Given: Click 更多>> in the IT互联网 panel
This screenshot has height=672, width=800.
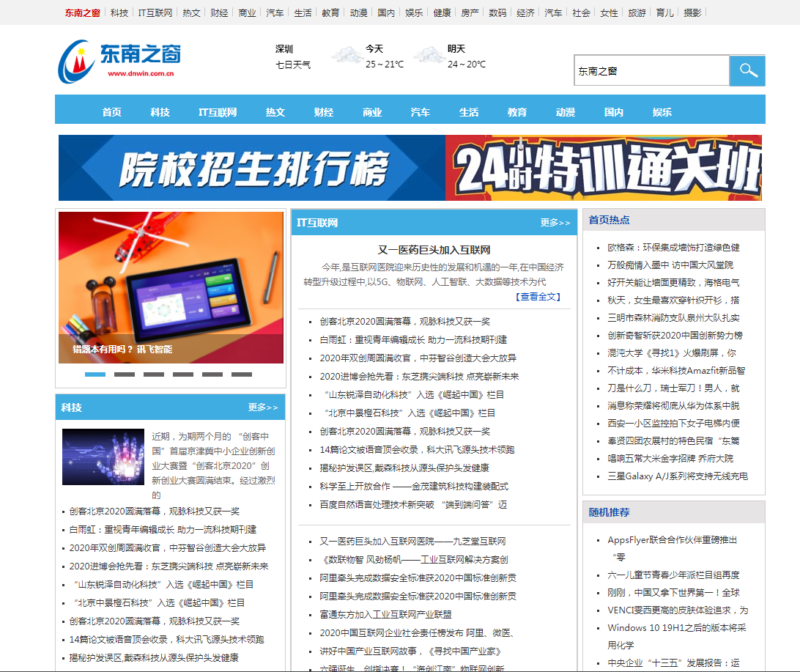Looking at the screenshot, I should [x=555, y=222].
